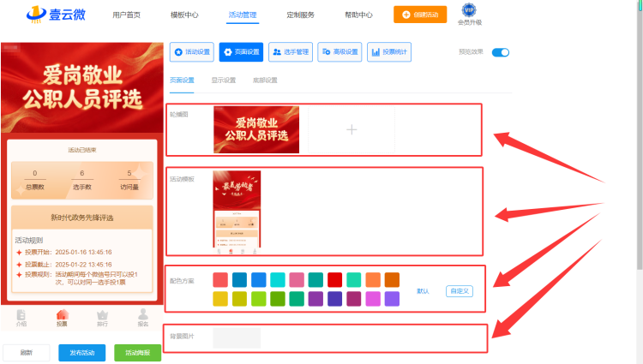Pick the indigo swatch
Viewport: 643px width, 364px height.
click(334, 299)
